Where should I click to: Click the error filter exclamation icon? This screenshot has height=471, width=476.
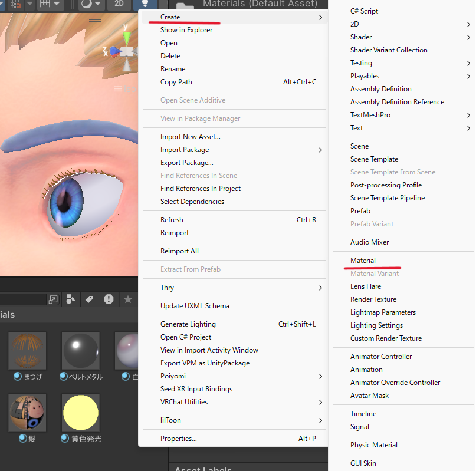point(109,299)
